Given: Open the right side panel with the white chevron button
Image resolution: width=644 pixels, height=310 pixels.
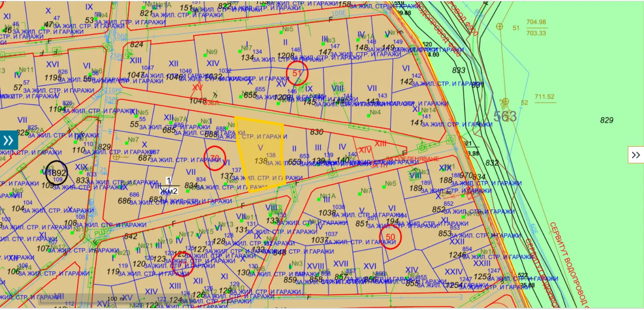Looking at the screenshot, I should pyautogui.click(x=636, y=155).
